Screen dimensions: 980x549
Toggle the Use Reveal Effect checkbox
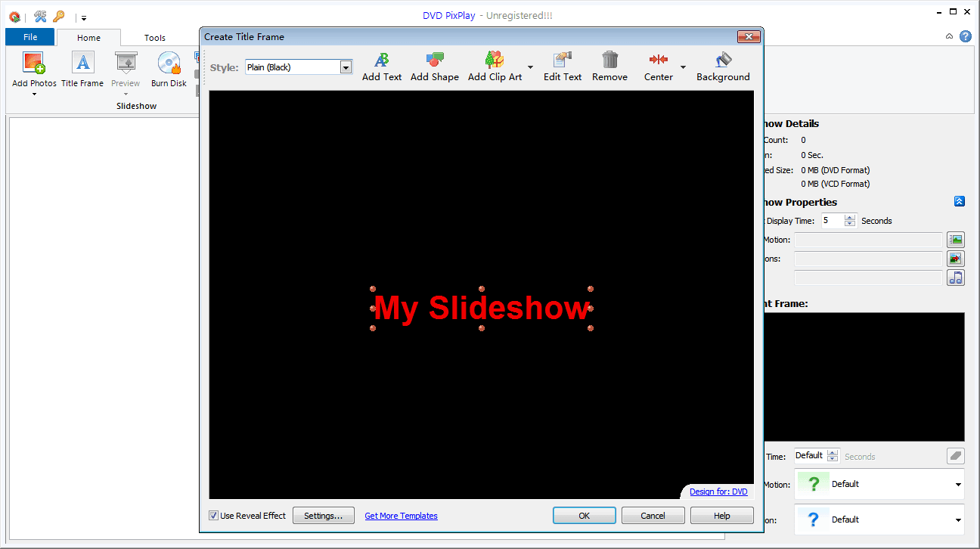pyautogui.click(x=214, y=515)
